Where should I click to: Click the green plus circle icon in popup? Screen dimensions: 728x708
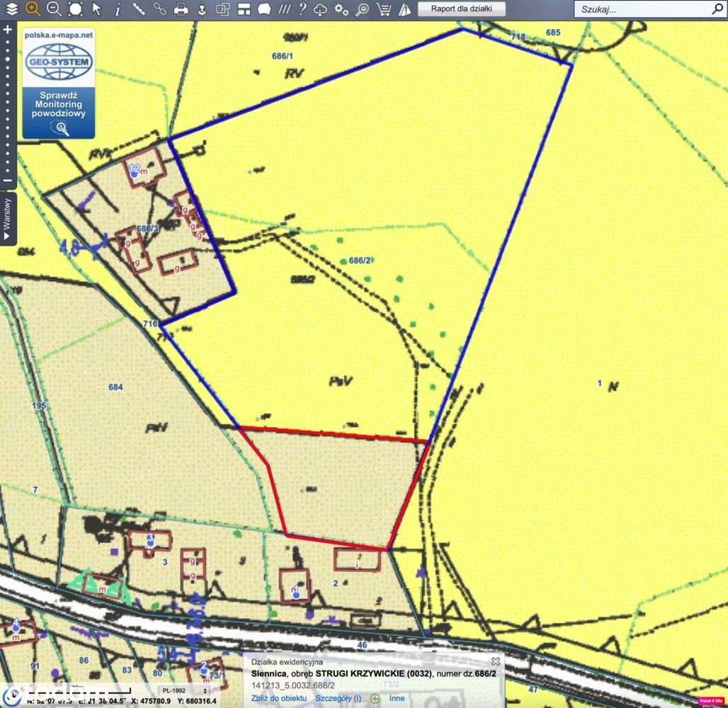375,698
